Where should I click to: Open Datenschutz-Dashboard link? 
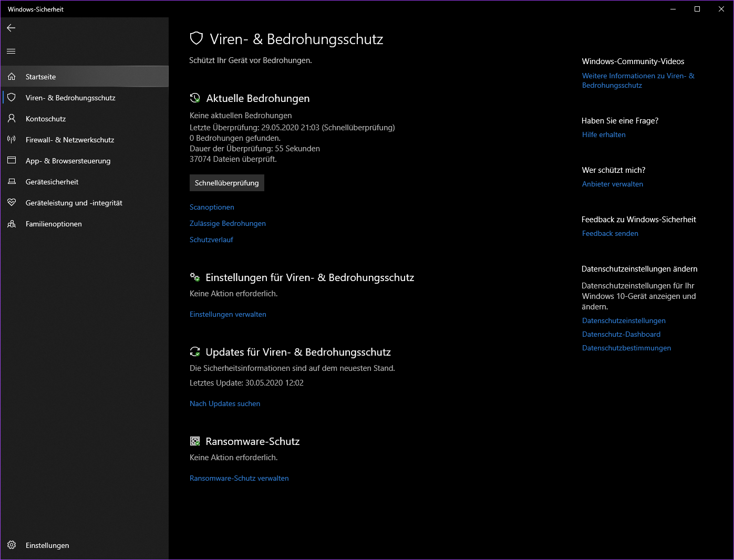pos(621,334)
